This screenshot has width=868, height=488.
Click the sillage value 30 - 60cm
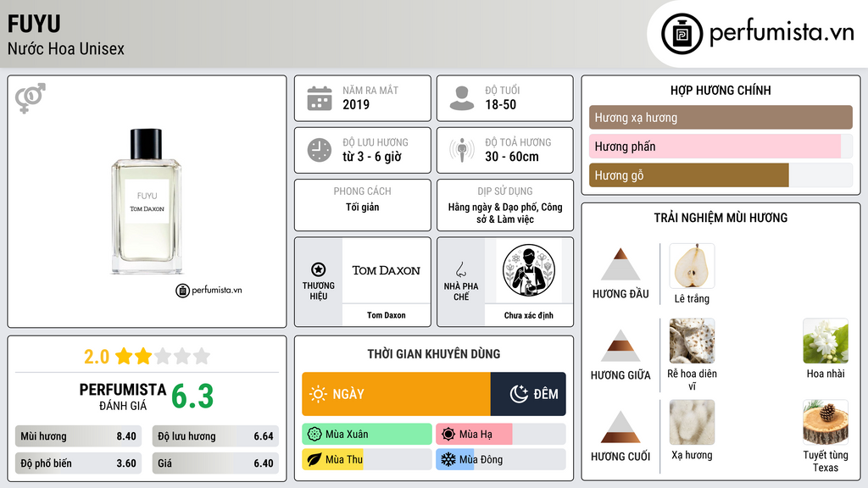coord(512,157)
